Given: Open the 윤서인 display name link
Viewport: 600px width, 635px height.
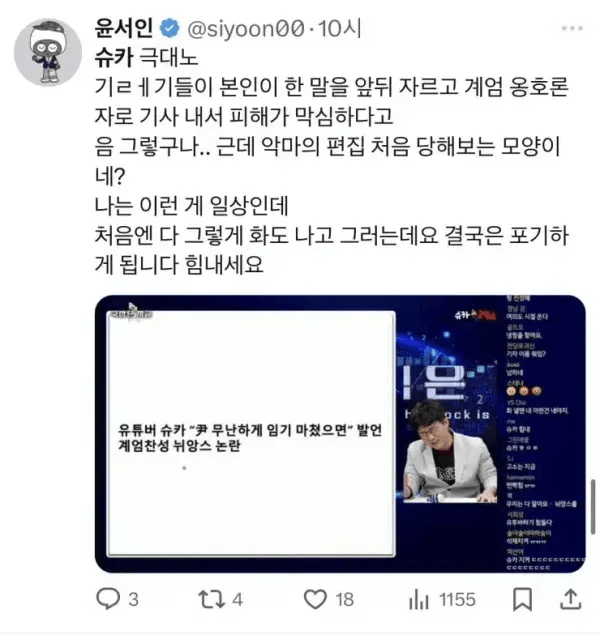Looking at the screenshot, I should click(124, 28).
